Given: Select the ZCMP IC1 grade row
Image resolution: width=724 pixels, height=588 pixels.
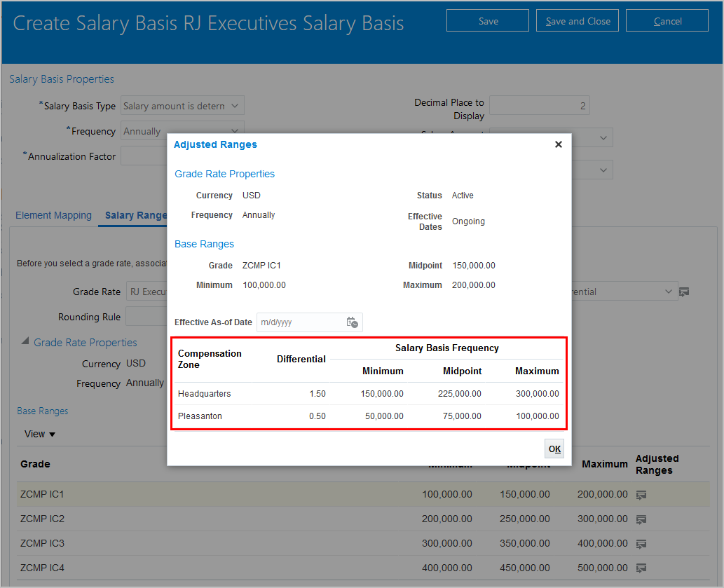Looking at the screenshot, I should click(x=363, y=494).
